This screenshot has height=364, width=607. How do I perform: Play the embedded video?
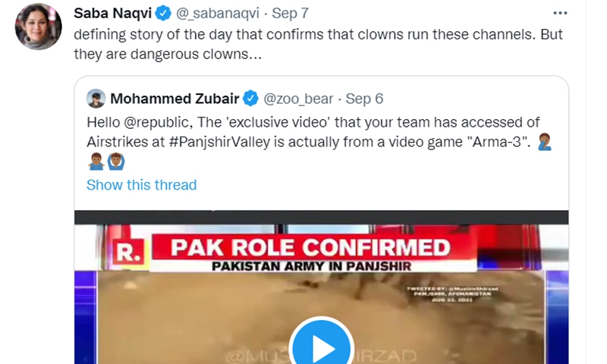point(322,348)
